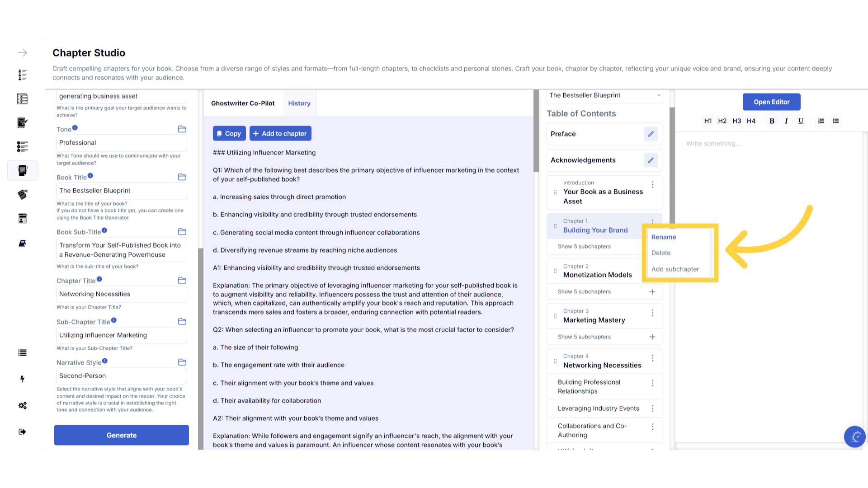Apply H2 heading style
Screen dimensions: 868x488
pos(722,121)
